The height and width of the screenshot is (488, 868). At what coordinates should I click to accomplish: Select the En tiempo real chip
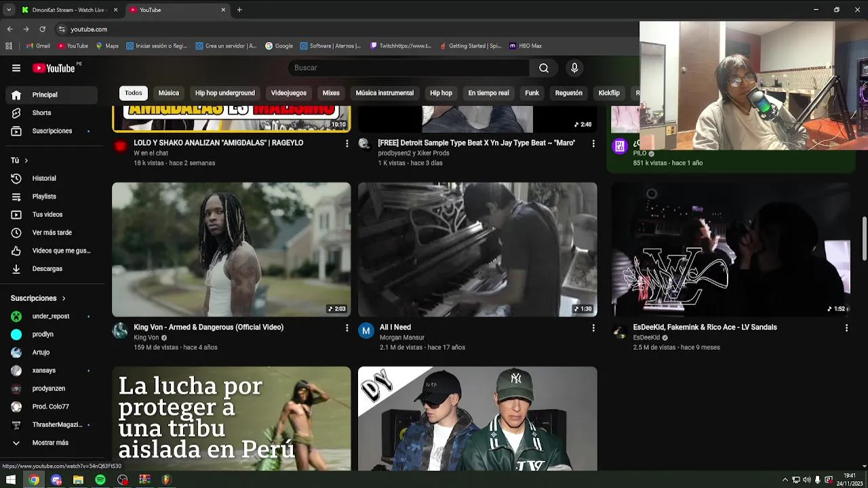(488, 93)
